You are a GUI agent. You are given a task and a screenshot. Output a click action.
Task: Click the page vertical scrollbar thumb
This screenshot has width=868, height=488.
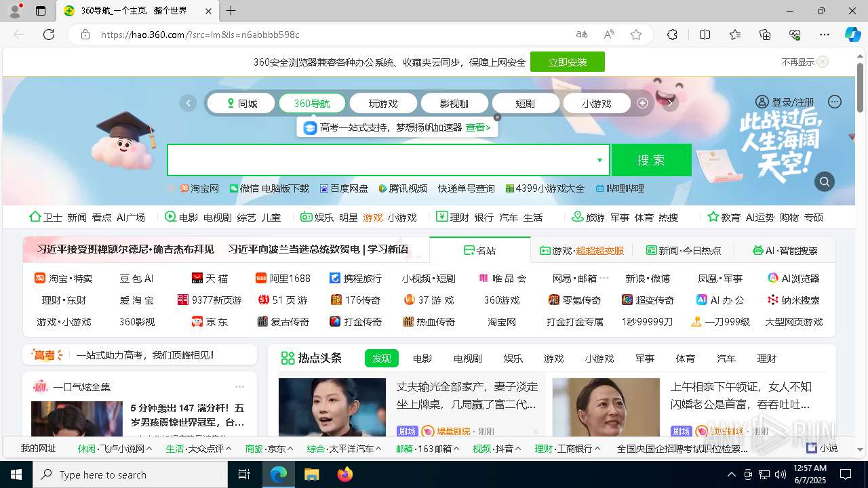point(861,88)
